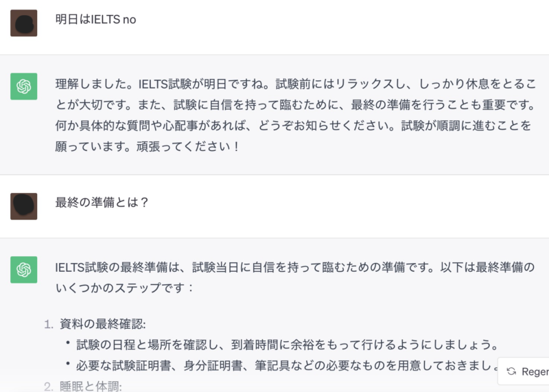Click the line "いくつかのステップです："
This screenshot has height=392, width=549.
tap(125, 288)
